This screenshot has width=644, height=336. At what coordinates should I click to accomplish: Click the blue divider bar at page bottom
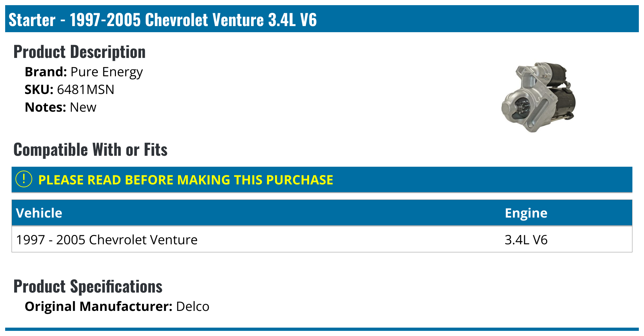click(x=322, y=329)
